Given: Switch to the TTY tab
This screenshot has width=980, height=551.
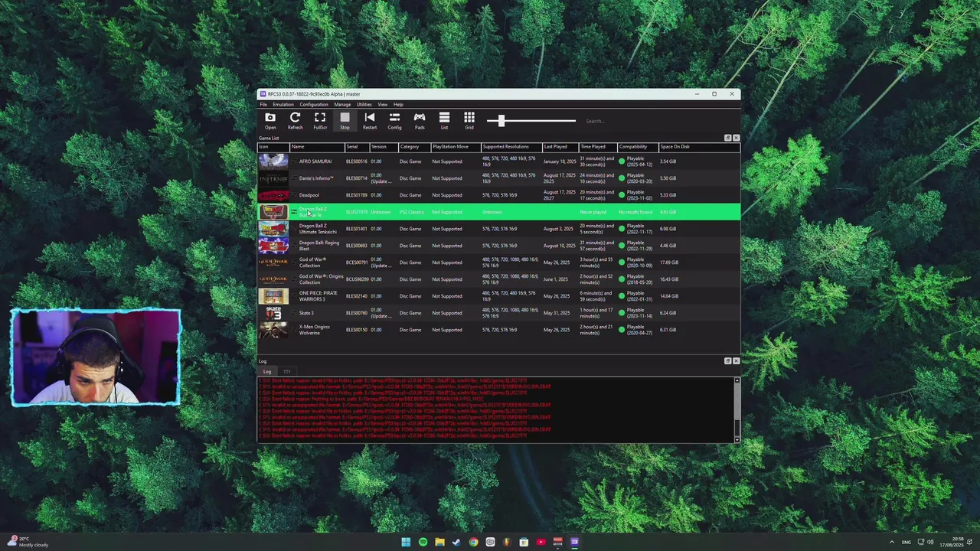Looking at the screenshot, I should [x=287, y=371].
